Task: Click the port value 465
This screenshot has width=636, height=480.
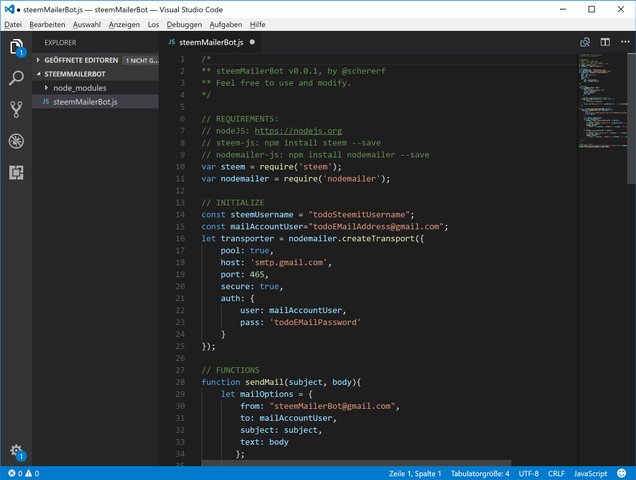Action: click(257, 274)
